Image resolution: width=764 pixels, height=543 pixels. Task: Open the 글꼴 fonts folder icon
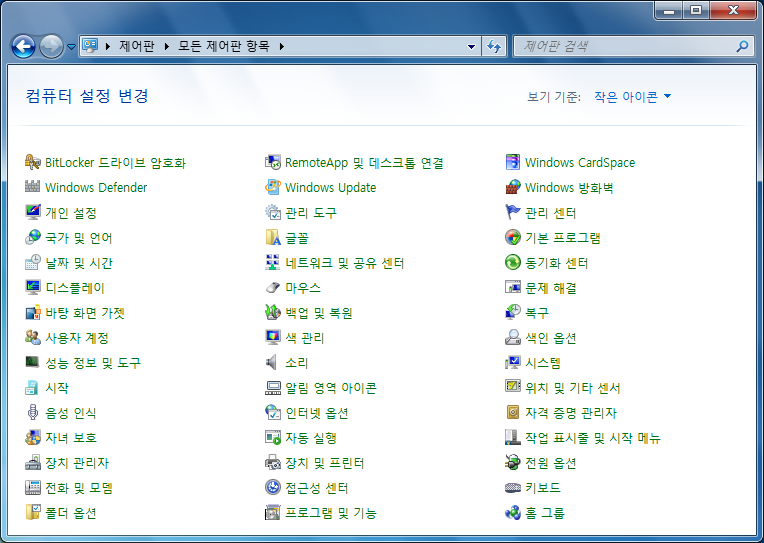coord(273,238)
